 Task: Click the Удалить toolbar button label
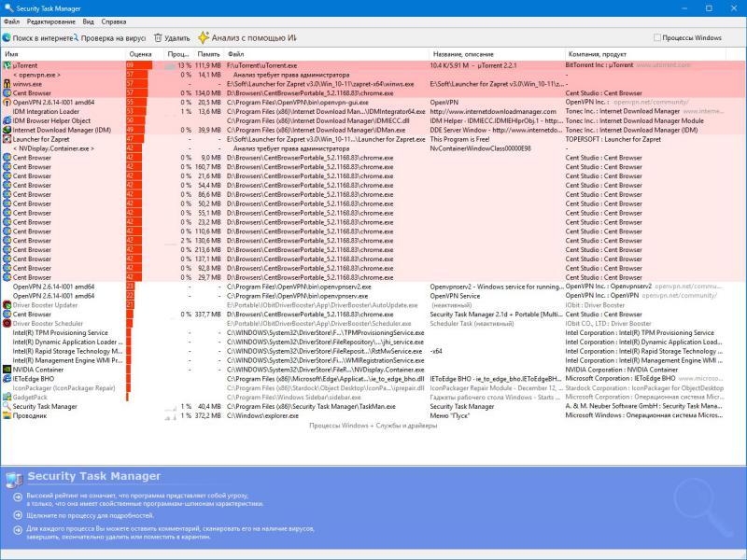[x=176, y=38]
